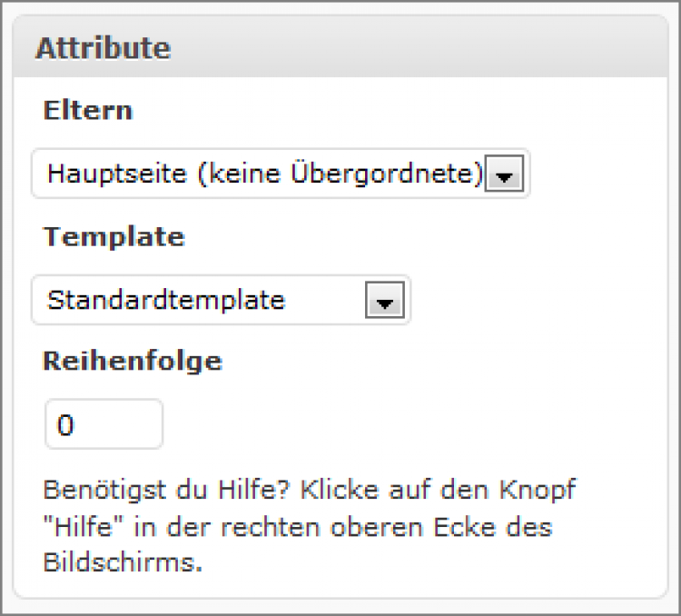Click the value 0 in Reihenfolge field
The image size is (681, 616).
click(65, 425)
